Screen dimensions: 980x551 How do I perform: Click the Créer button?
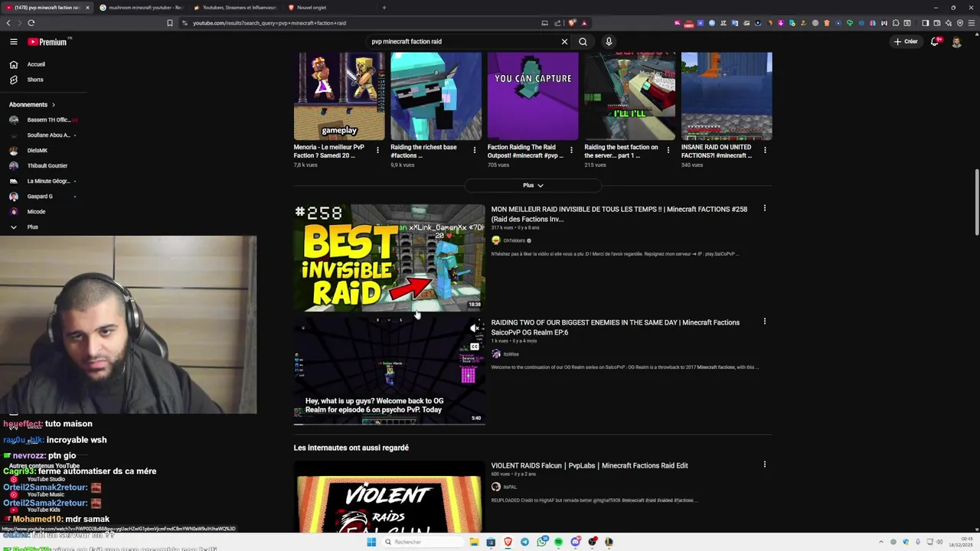coord(906,42)
